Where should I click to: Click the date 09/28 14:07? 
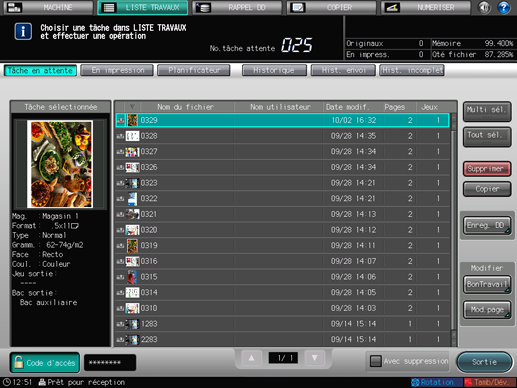pyautogui.click(x=353, y=261)
